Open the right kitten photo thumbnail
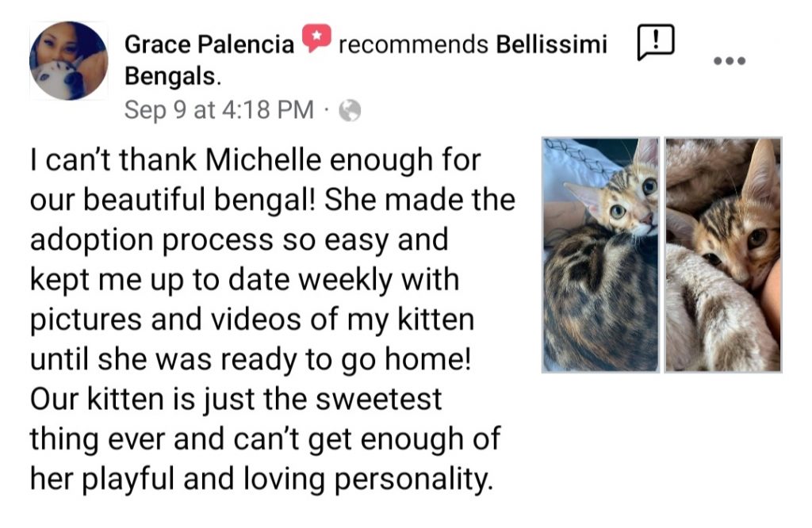Viewport: 812px width, 528px height. (723, 254)
